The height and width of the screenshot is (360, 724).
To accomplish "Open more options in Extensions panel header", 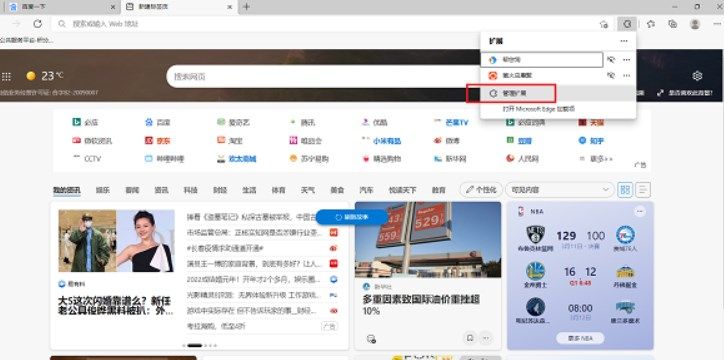I will 624,41.
